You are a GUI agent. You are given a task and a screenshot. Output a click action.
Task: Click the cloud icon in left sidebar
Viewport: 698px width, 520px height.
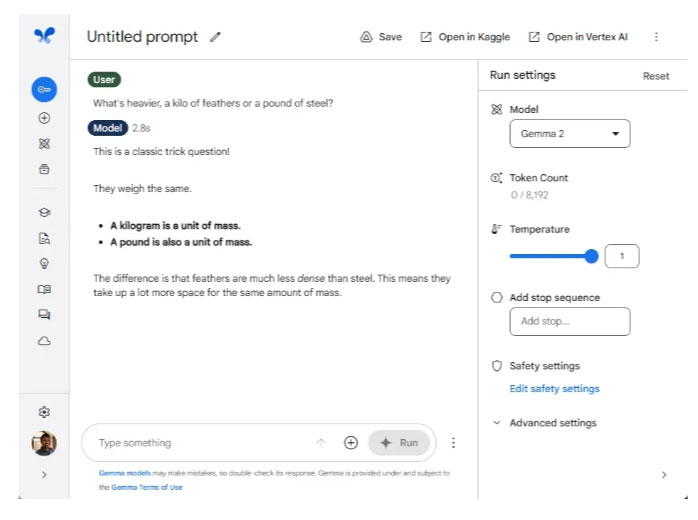tap(44, 341)
